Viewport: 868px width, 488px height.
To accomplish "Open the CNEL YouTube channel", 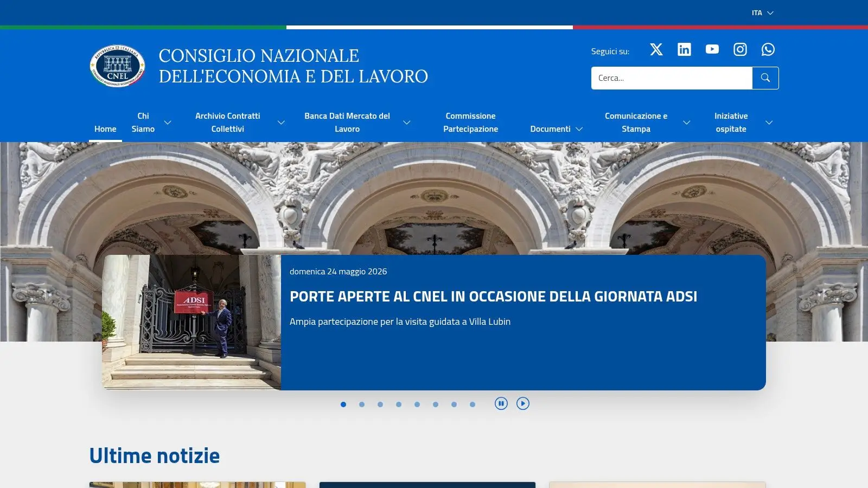I will (x=712, y=49).
